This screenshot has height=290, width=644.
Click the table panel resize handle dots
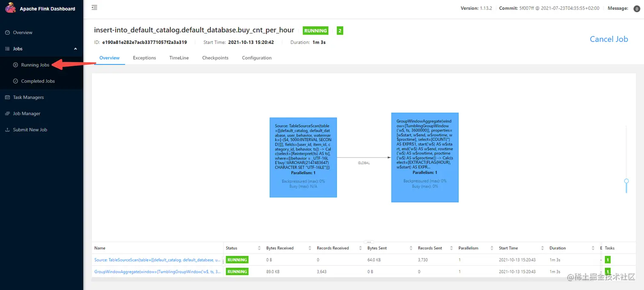pyautogui.click(x=369, y=242)
